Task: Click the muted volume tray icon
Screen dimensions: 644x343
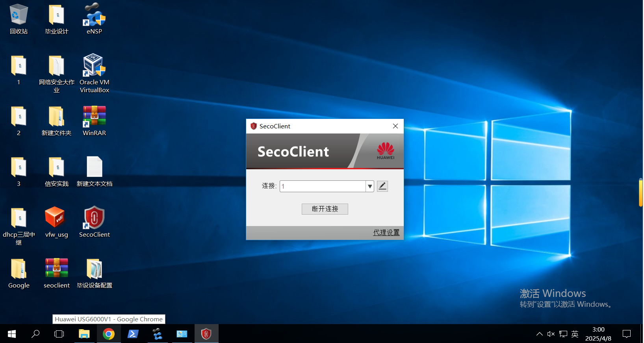Action: click(551, 334)
